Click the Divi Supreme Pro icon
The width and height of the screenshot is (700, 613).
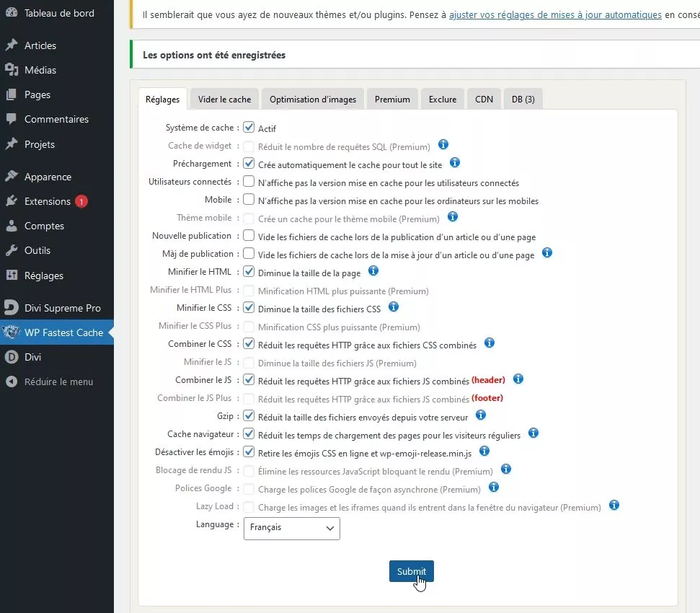pos(11,308)
